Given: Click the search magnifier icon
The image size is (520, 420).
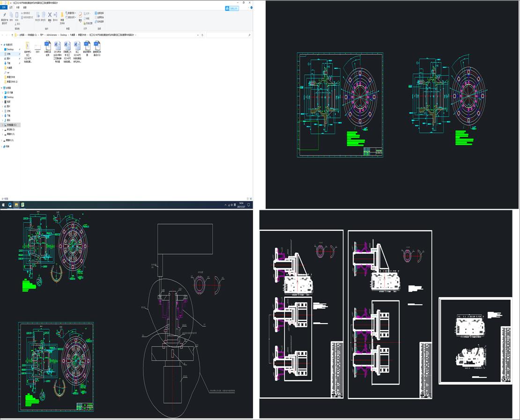Looking at the screenshot, I should click(x=249, y=35).
